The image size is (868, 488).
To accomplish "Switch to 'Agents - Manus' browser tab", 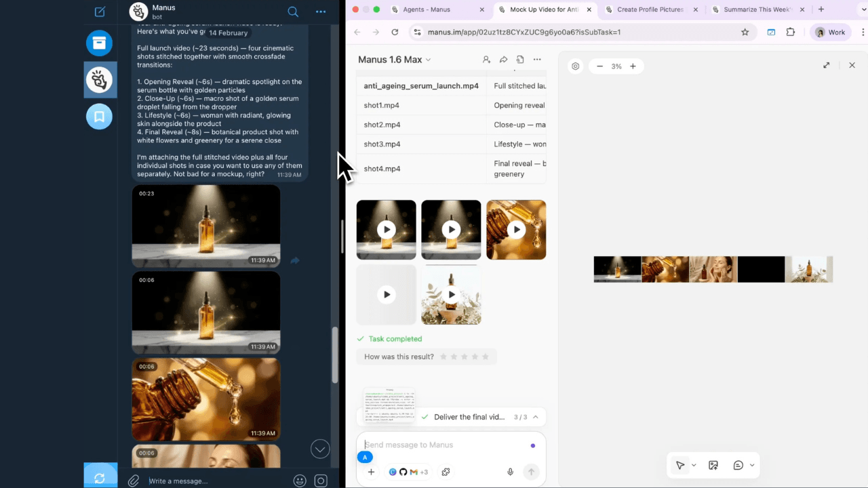I will click(x=427, y=9).
